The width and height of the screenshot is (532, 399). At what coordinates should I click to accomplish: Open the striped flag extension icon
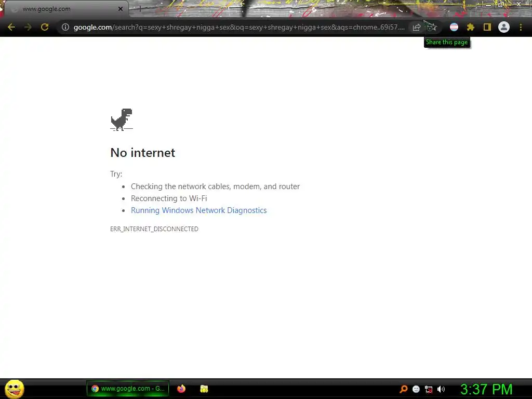[454, 27]
